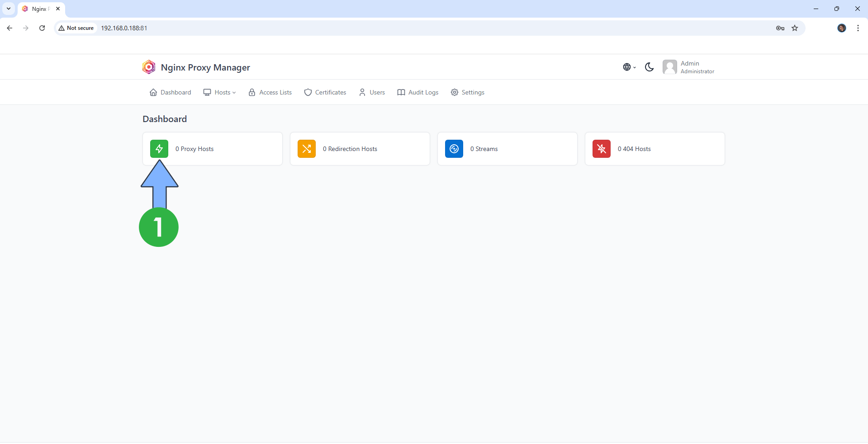Toggle dark mode with the moon icon

649,66
